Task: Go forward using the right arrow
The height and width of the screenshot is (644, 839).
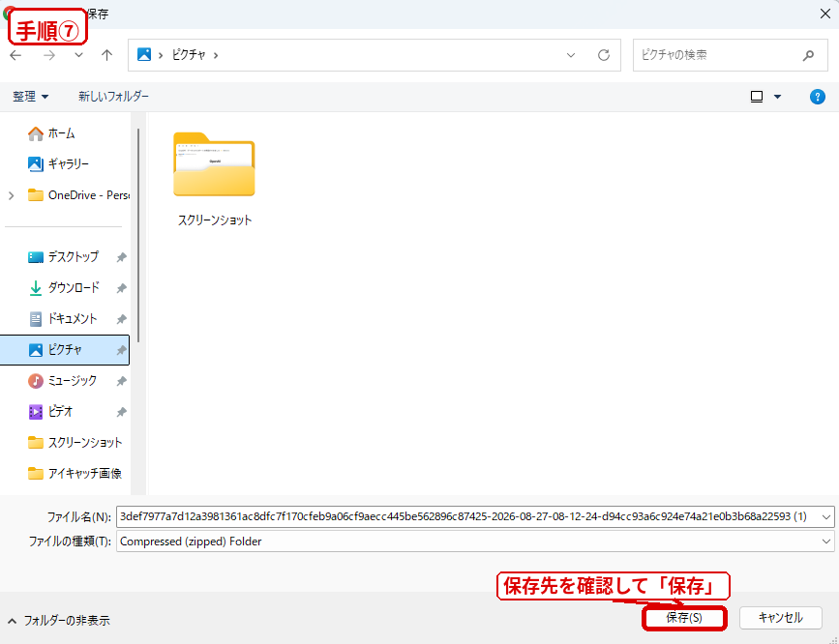Action: pyautogui.click(x=49, y=55)
